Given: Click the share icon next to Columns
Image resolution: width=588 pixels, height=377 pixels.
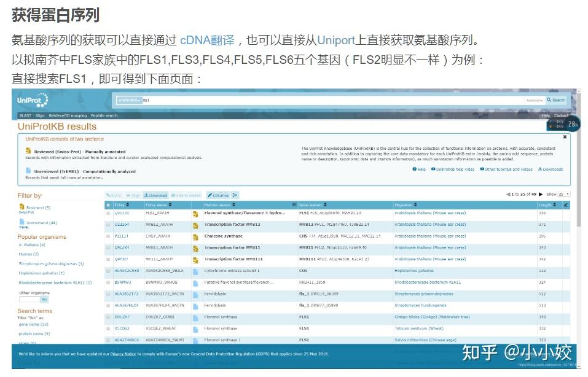Looking at the screenshot, I should 235,195.
